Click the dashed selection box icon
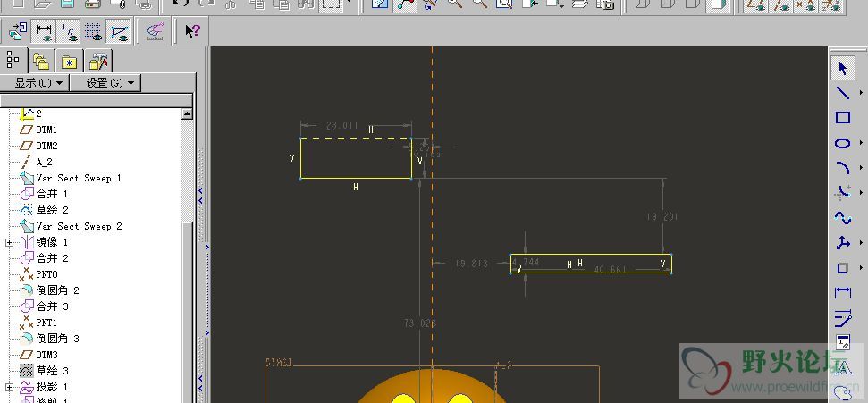868x403 pixels. 331,4
